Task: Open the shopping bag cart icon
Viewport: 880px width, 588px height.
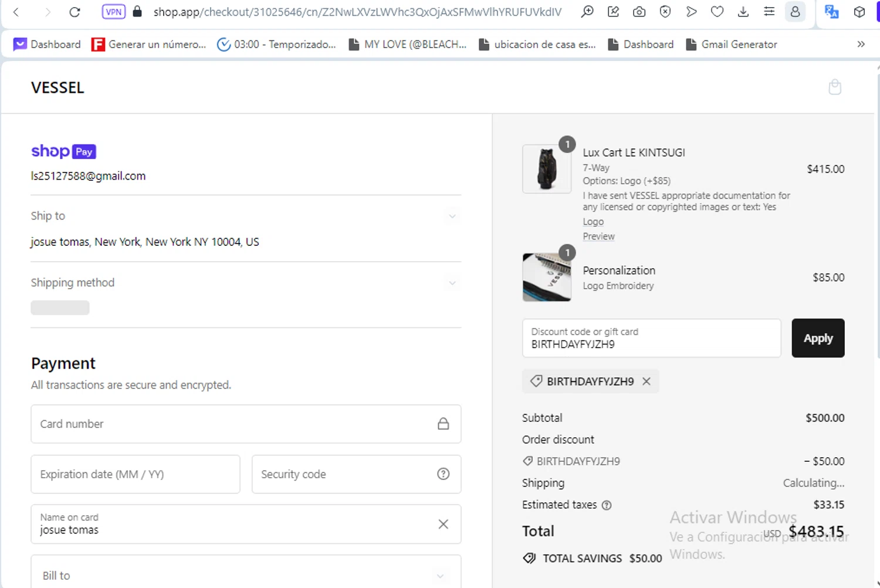Action: [834, 87]
